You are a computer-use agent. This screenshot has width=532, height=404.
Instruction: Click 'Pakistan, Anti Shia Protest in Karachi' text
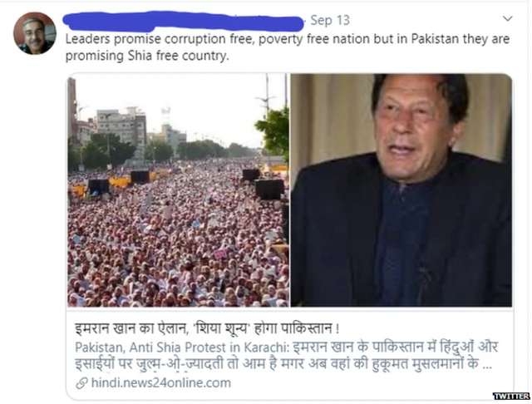tap(181, 347)
